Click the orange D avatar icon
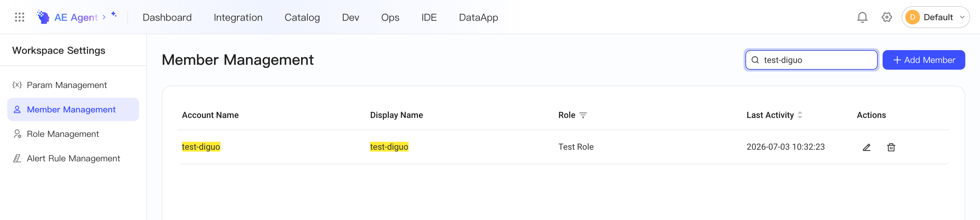Viewport: 980px width, 220px height. pos(912,17)
